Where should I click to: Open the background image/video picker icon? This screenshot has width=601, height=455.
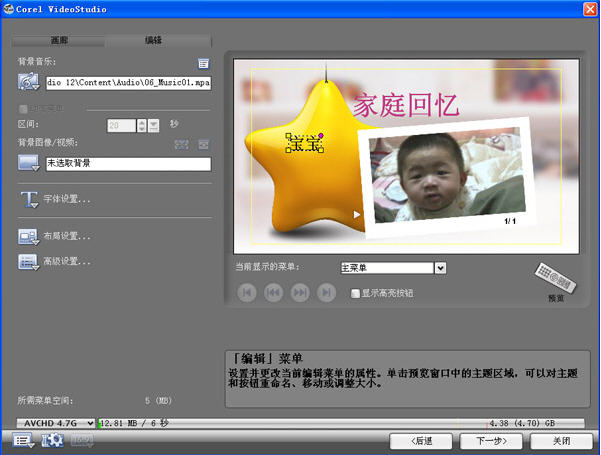pyautogui.click(x=28, y=163)
